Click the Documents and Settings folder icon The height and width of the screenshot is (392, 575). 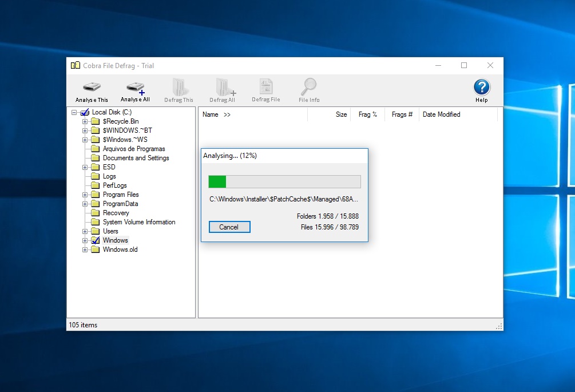click(x=96, y=158)
